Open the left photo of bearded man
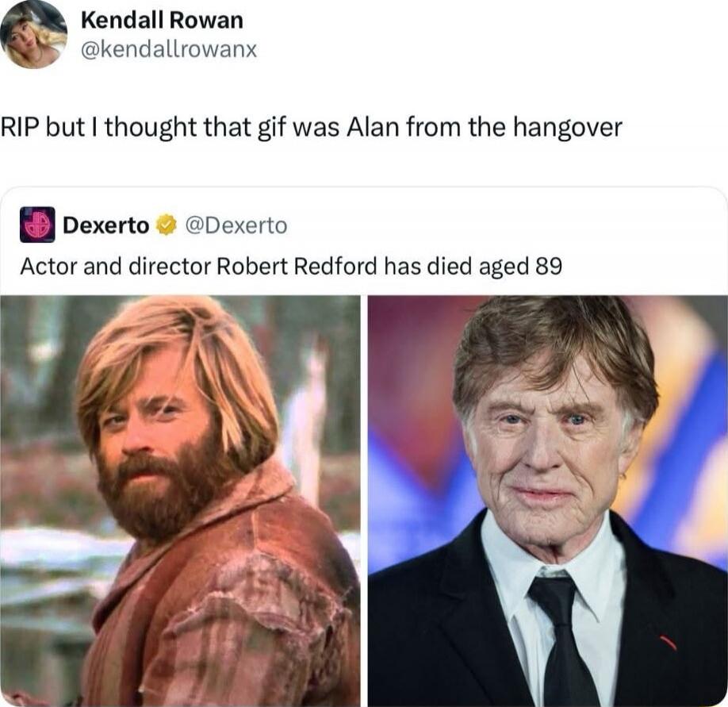Image resolution: width=728 pixels, height=707 pixels. coord(180,501)
